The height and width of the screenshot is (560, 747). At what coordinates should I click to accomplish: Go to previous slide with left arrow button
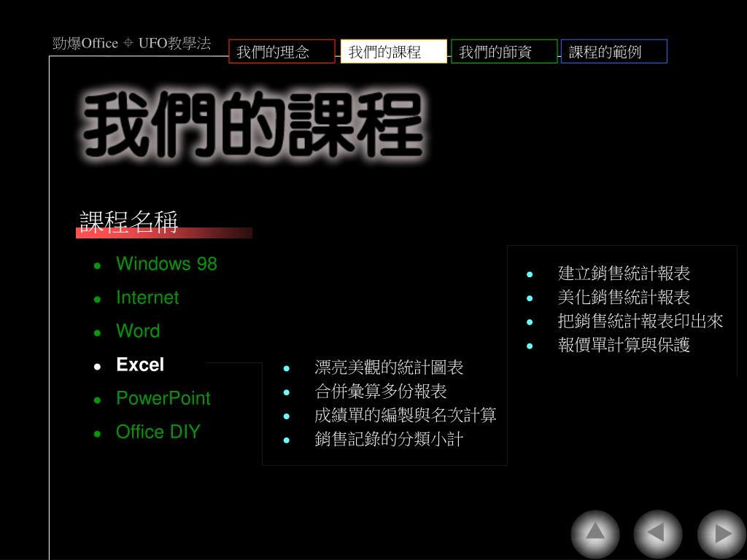click(658, 533)
